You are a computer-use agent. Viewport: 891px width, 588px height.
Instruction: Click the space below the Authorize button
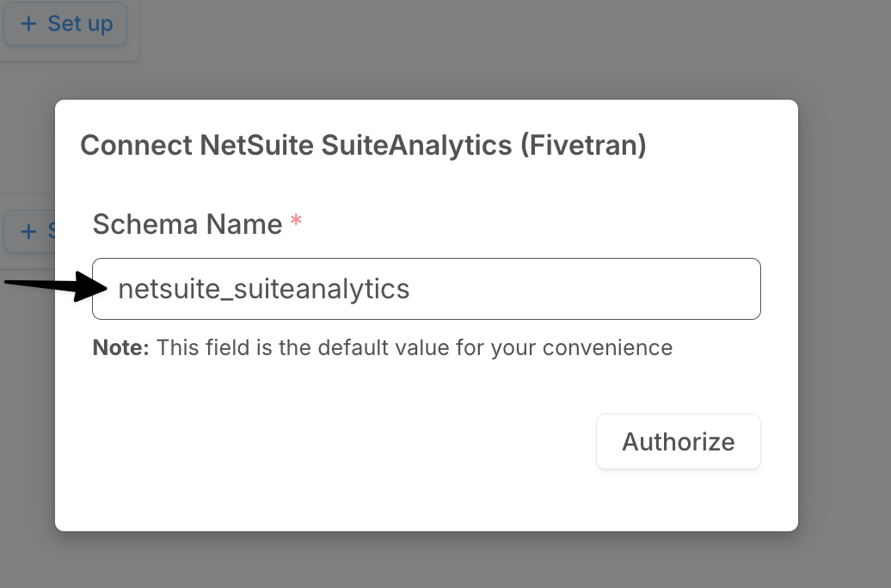coord(678,499)
